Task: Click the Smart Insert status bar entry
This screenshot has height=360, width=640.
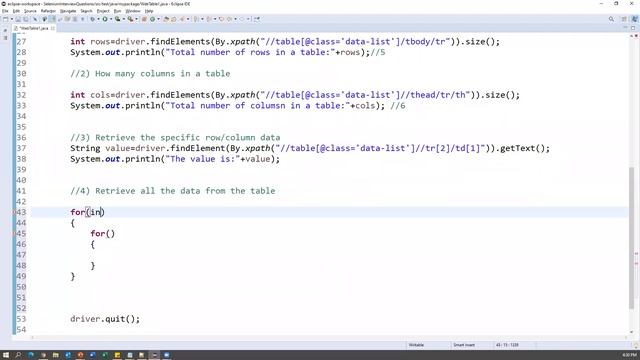Action: pos(464,345)
